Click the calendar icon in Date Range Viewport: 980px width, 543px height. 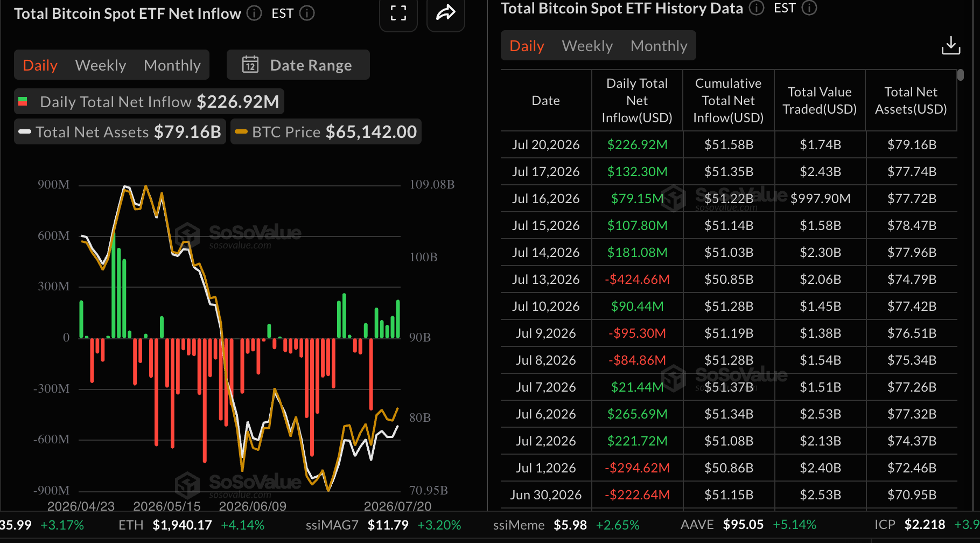click(x=250, y=65)
